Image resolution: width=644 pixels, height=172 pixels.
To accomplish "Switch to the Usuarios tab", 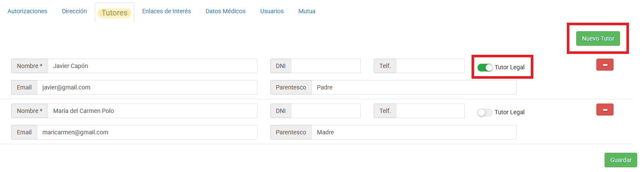I will click(272, 11).
